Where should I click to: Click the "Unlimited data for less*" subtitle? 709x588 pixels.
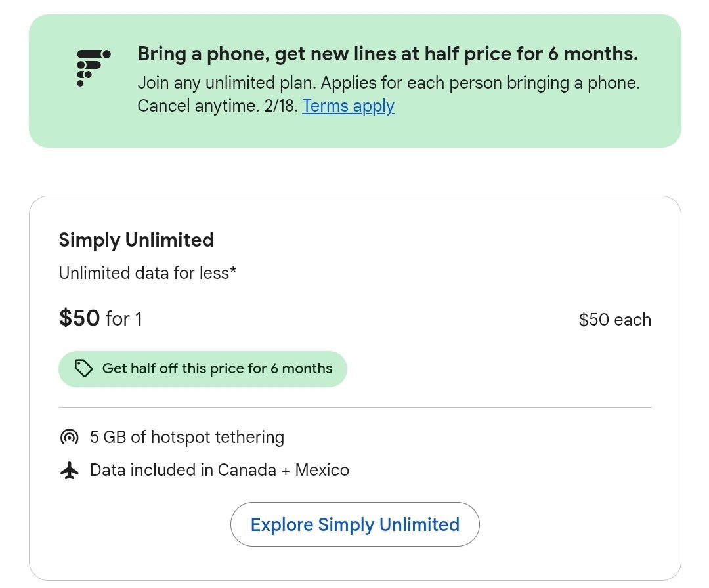[148, 273]
